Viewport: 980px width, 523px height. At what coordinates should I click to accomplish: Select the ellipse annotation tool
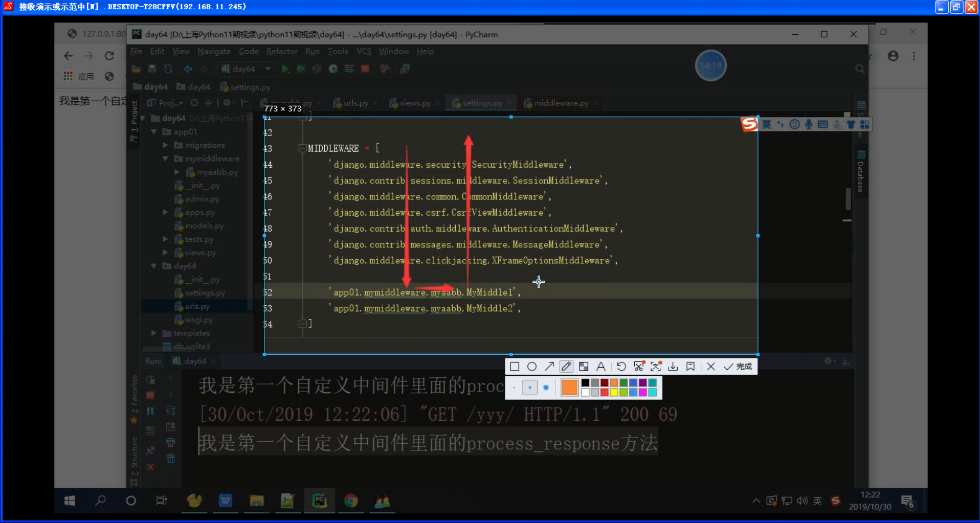coord(532,367)
